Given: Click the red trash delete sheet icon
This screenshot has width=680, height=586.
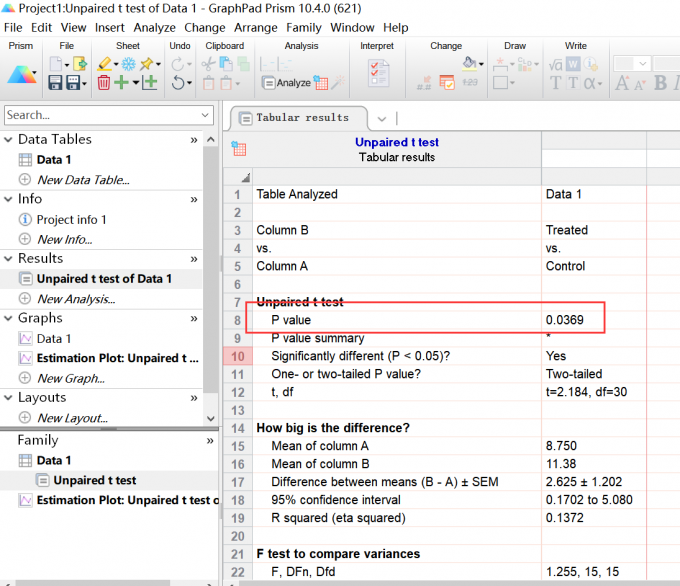Looking at the screenshot, I should click(104, 83).
